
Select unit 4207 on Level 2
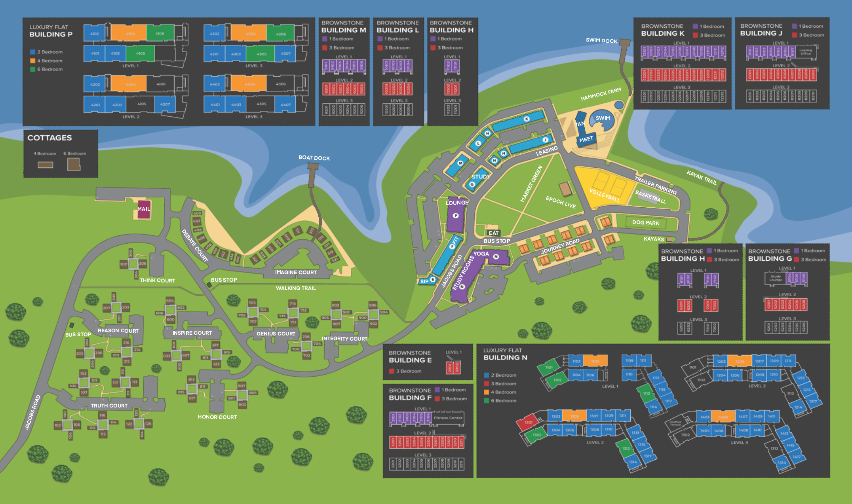(x=165, y=104)
